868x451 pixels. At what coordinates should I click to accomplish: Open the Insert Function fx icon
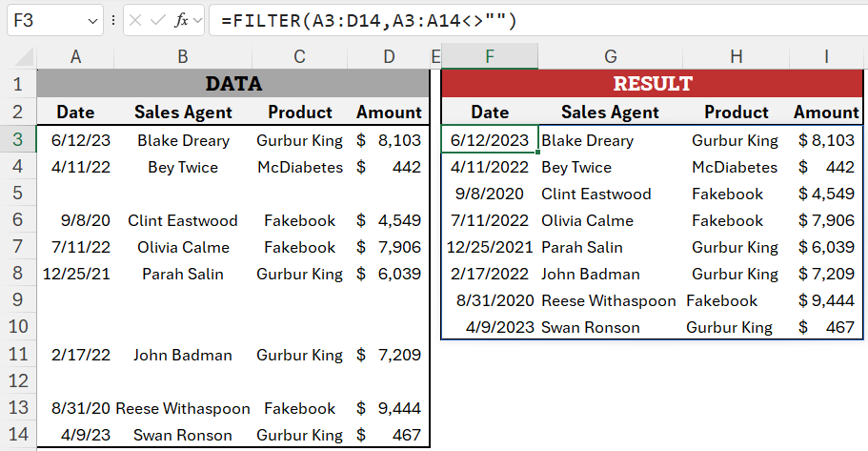(180, 21)
